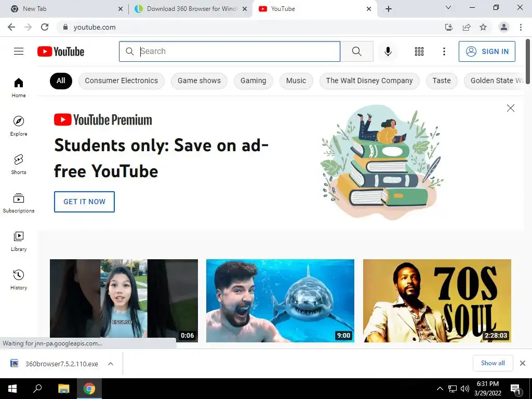Click the browser forward arrow
The image size is (532, 399).
(28, 27)
